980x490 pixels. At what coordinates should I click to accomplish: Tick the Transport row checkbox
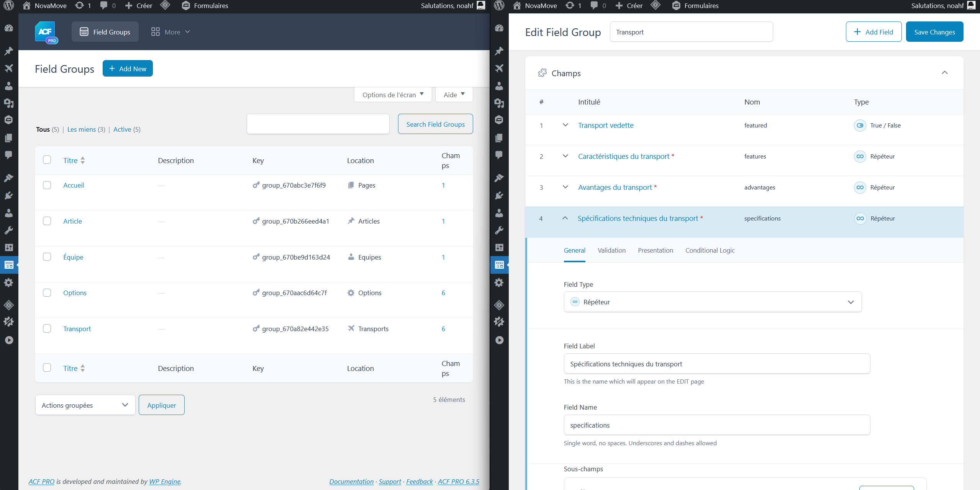coord(47,329)
